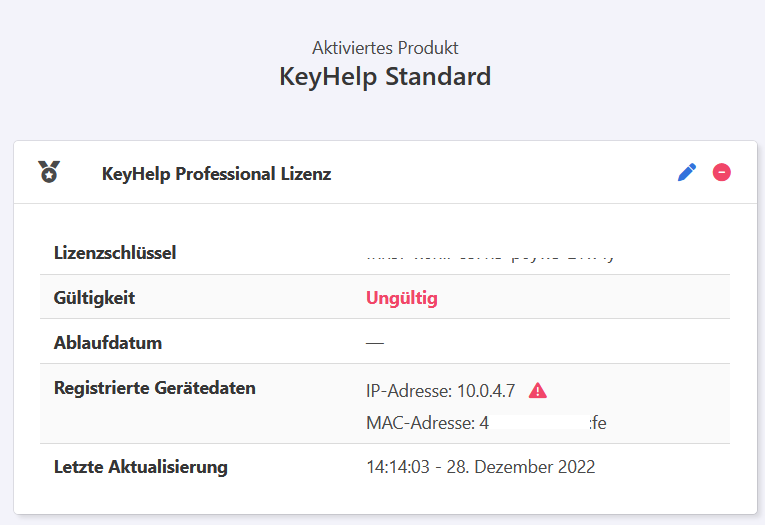Remove license via red minus icon
Screen dimensions: 765x525
click(722, 173)
